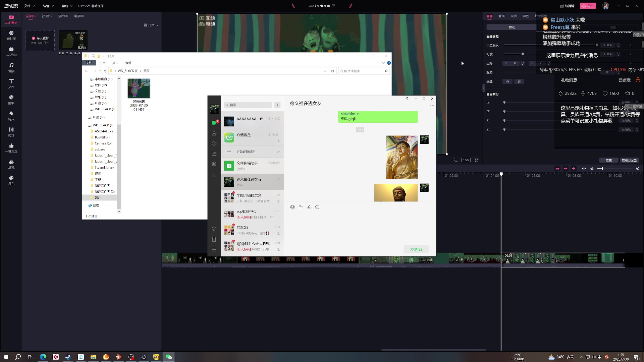644x362 pixels.
Task: Open the 一键三连 panel
Action: pos(11,148)
